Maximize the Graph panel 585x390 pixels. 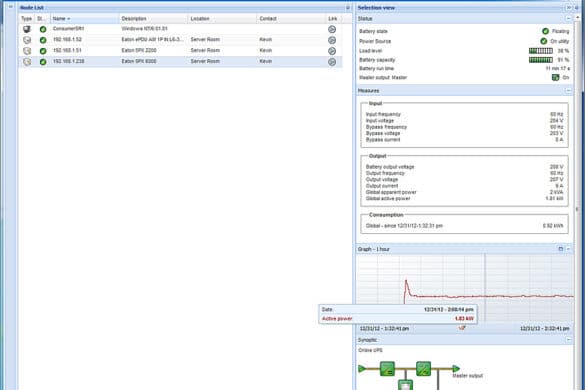click(560, 249)
